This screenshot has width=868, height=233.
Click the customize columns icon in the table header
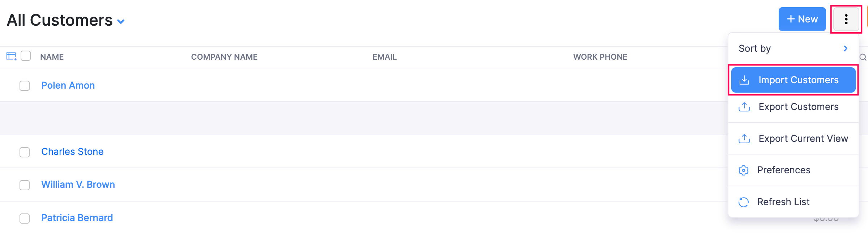(11, 56)
